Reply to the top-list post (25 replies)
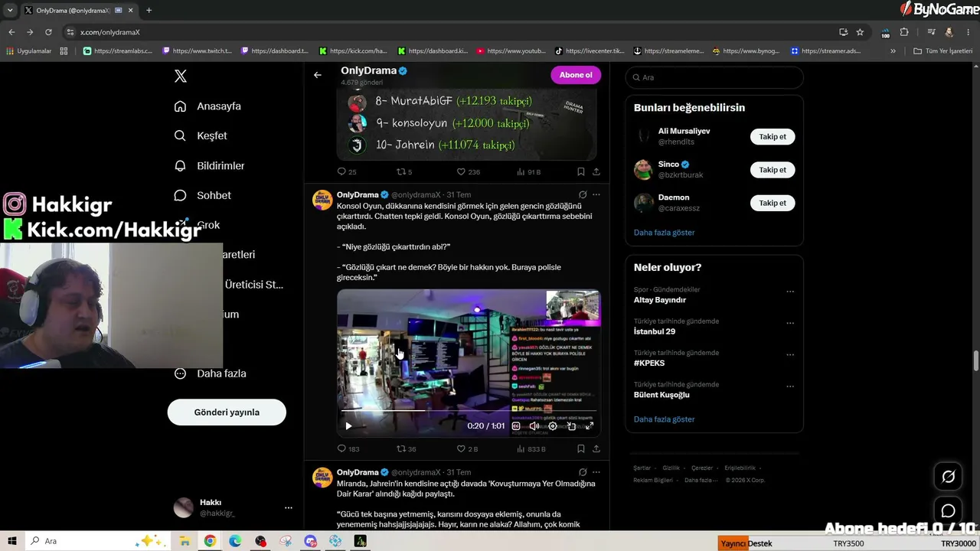 347,172
